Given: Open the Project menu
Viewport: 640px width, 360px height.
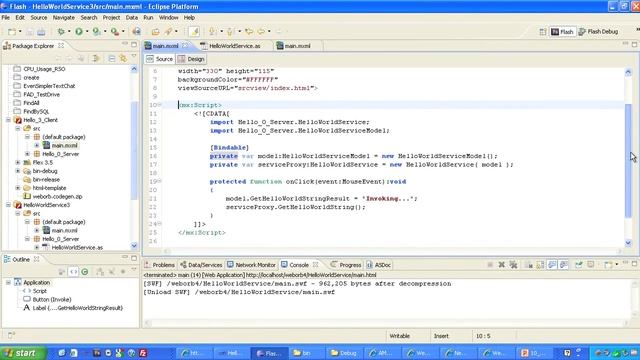Looking at the screenshot, I should coord(111,18).
